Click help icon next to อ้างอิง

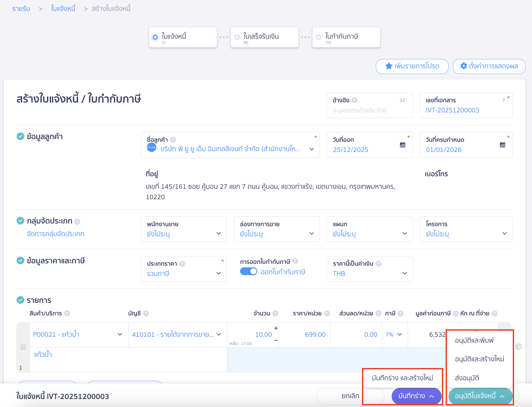354,100
